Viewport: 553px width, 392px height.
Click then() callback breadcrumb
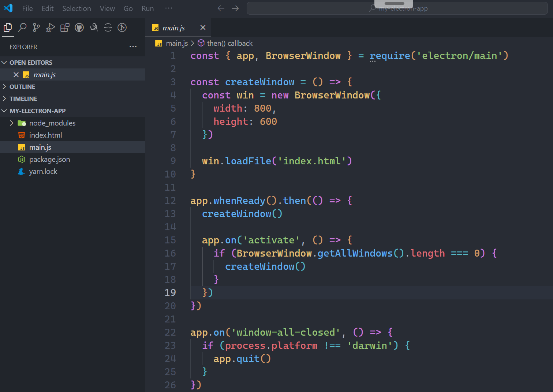[229, 43]
